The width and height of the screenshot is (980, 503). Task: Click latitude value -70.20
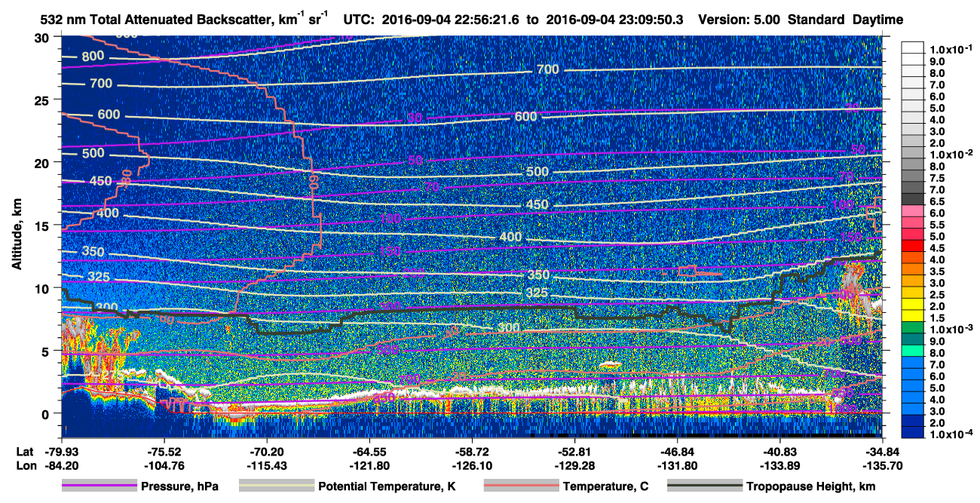(267, 451)
